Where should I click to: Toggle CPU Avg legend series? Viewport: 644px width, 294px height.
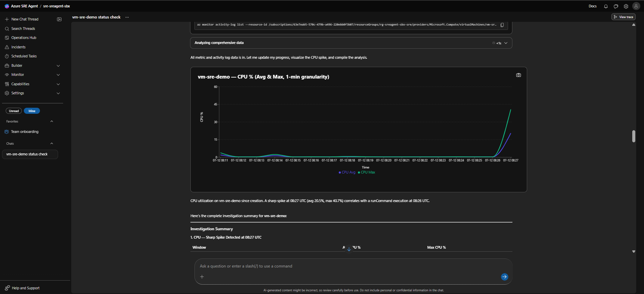[347, 172]
